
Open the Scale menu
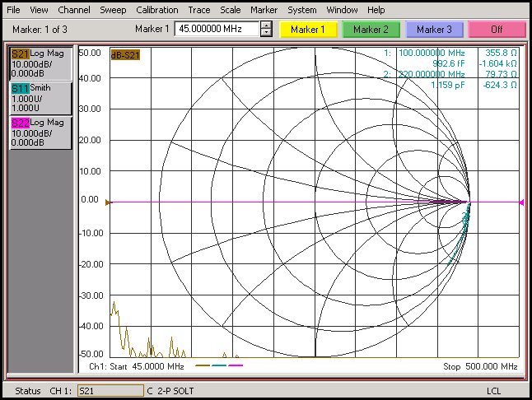231,10
